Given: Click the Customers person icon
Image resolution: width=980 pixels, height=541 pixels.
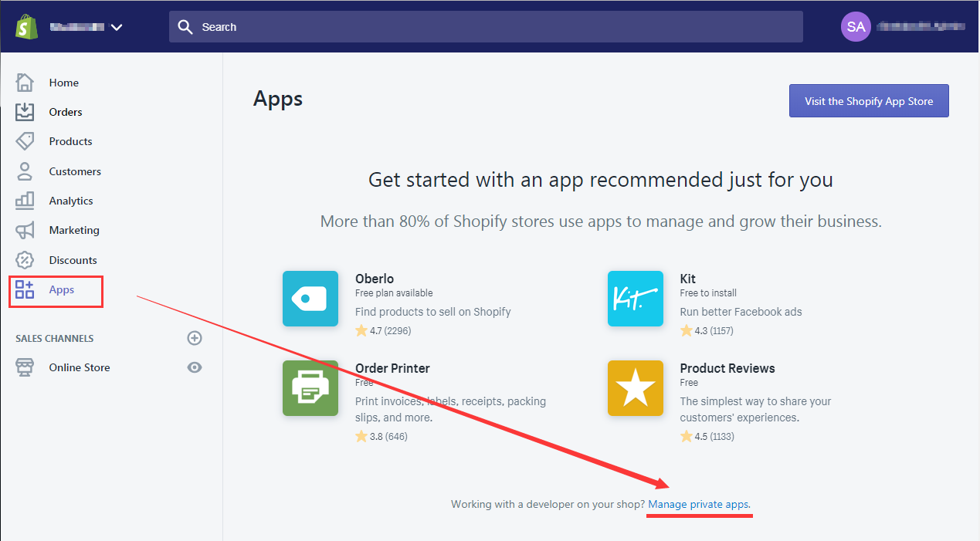Looking at the screenshot, I should click(x=25, y=171).
